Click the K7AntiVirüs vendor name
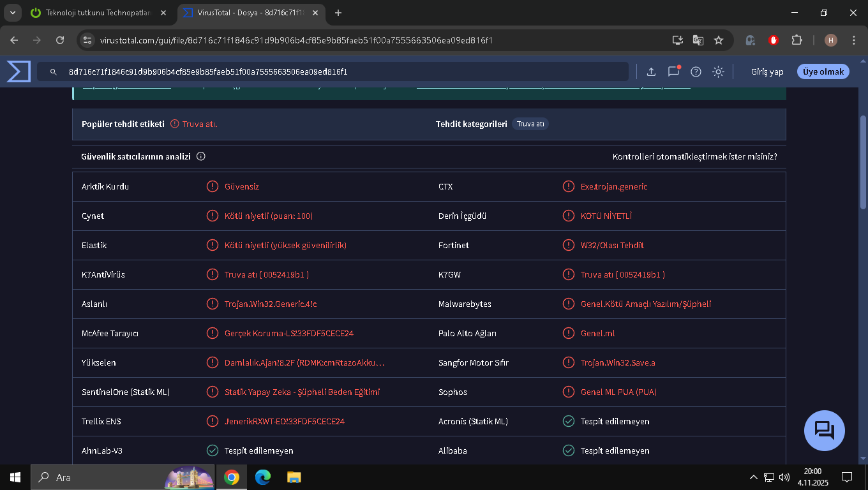 (x=103, y=274)
